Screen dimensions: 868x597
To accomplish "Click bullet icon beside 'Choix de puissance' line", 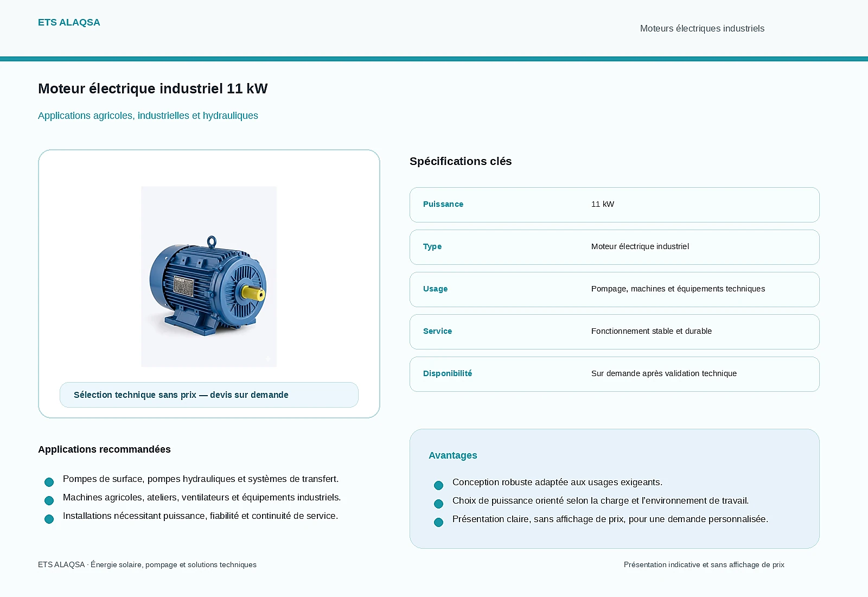I will 439,504.
